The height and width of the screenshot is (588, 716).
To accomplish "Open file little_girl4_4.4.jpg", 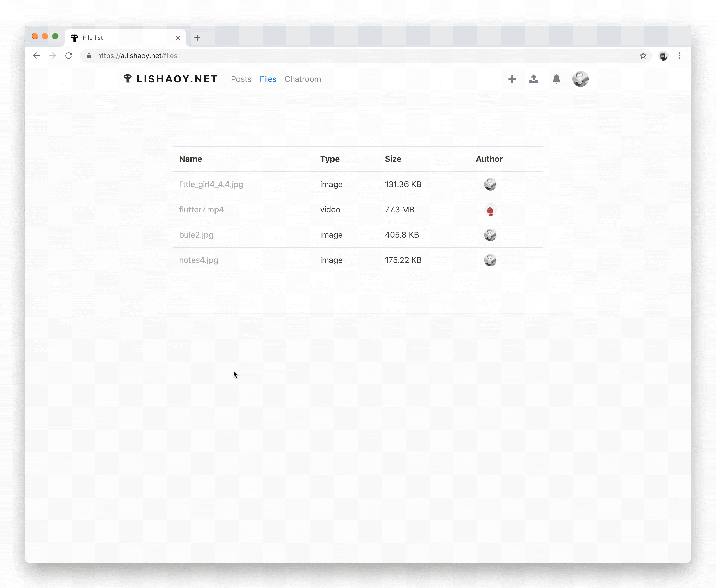I will pyautogui.click(x=211, y=184).
